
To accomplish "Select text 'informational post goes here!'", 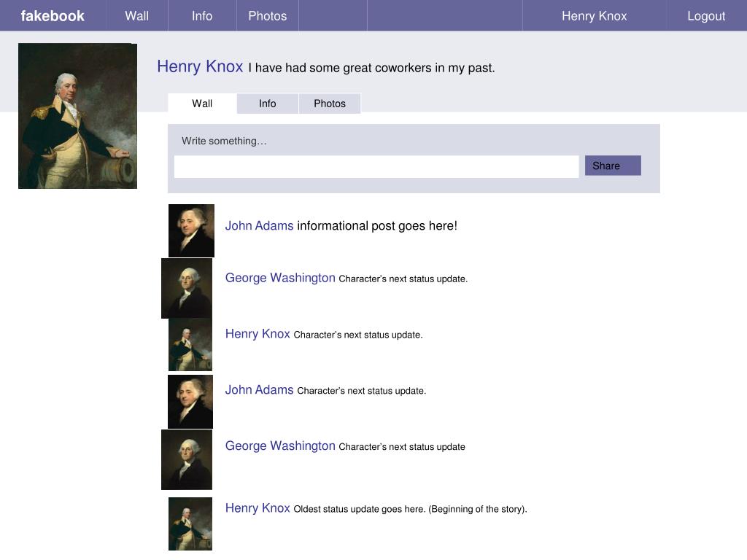I will pyautogui.click(x=377, y=226).
